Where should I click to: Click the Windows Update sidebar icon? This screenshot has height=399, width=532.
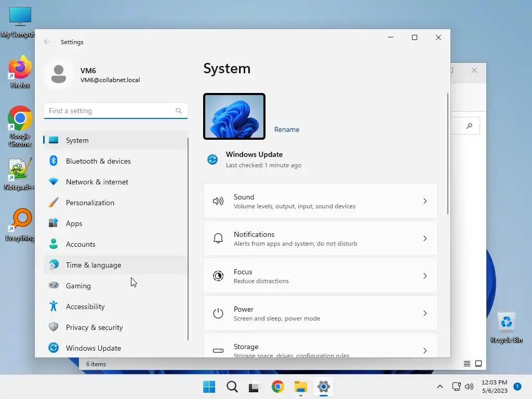click(54, 348)
